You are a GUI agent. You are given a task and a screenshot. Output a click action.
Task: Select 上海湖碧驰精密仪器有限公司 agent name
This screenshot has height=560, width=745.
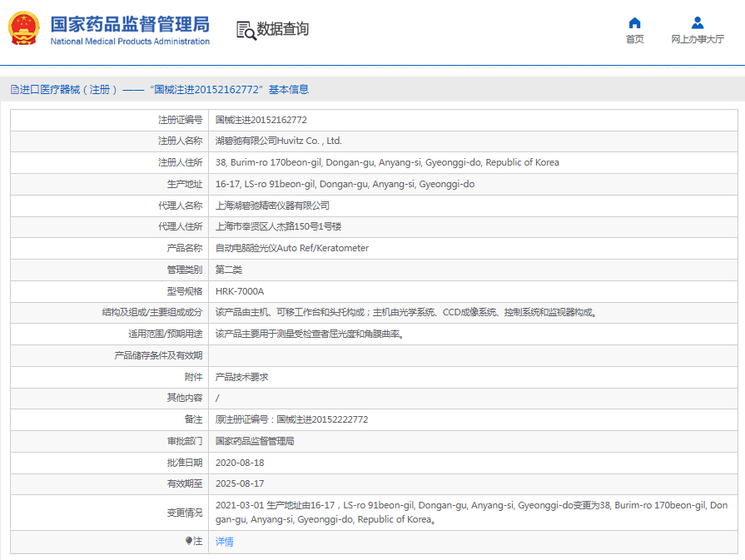click(272, 206)
